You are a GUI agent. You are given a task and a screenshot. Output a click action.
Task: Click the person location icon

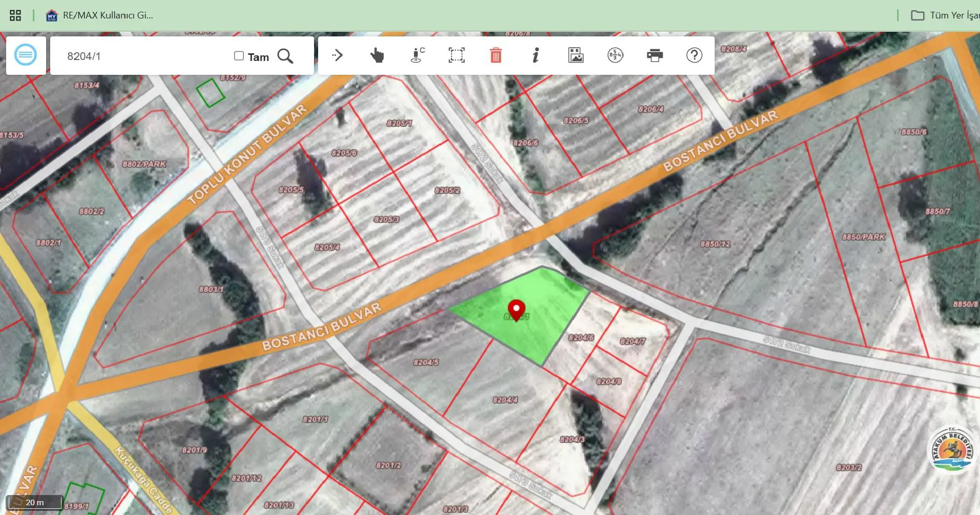pyautogui.click(x=418, y=55)
